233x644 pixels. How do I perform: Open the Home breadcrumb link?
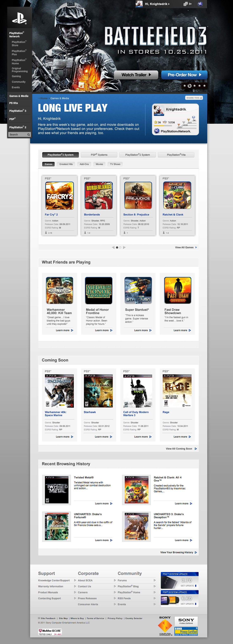pyautogui.click(x=44, y=98)
